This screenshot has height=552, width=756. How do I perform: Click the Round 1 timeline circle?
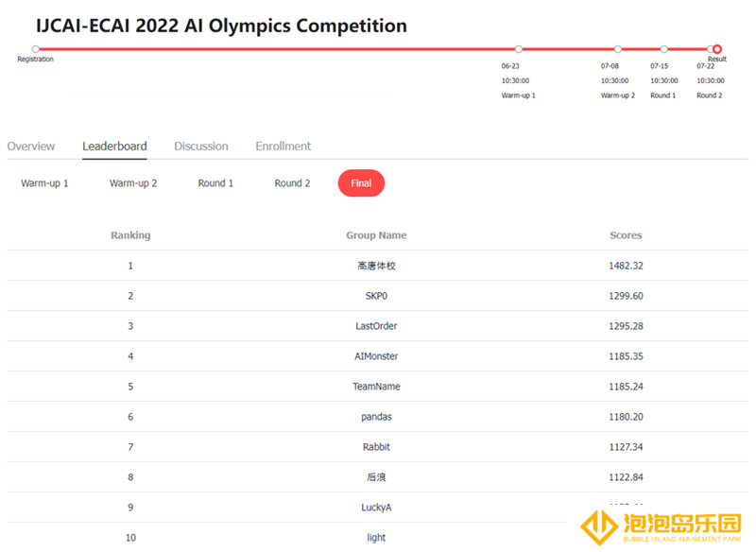[x=664, y=49]
